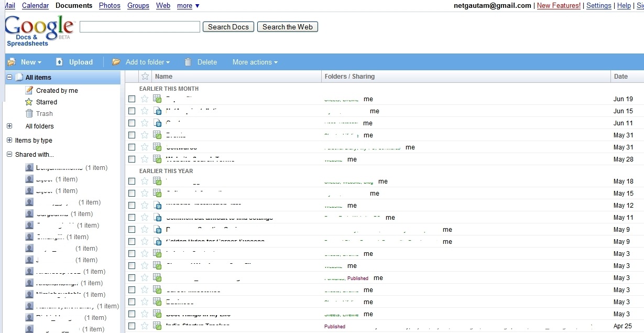Screen dimensions: 644x333
Task: Open the document icon in the Jun 11 row
Action: 157,123
